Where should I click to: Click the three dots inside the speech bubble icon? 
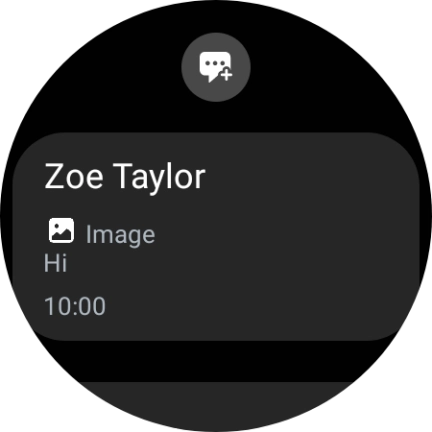[x=215, y=63]
